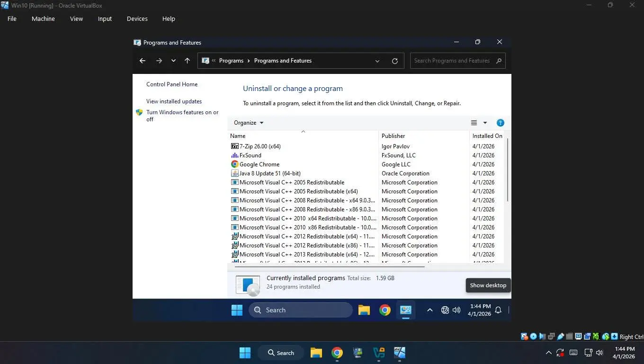Click host taskbar Chrome icon
The image size is (644, 364).
pyautogui.click(x=337, y=353)
